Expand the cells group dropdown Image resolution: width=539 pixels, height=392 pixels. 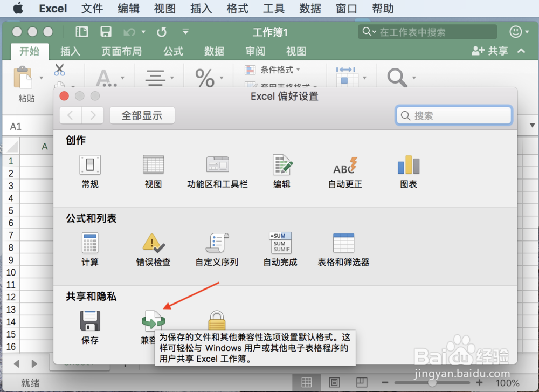pos(365,78)
